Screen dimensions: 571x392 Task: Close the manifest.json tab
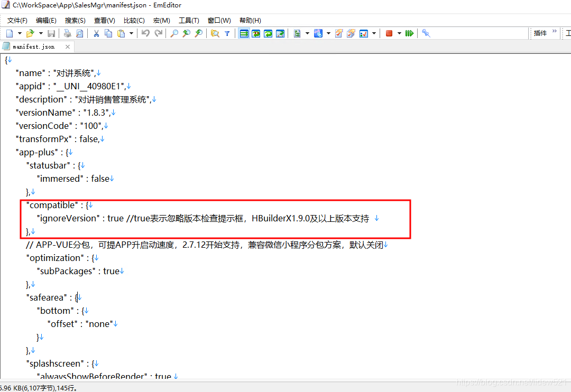point(67,46)
